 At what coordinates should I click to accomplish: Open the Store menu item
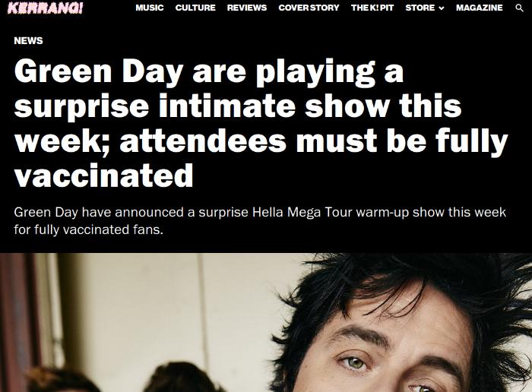pyautogui.click(x=420, y=8)
